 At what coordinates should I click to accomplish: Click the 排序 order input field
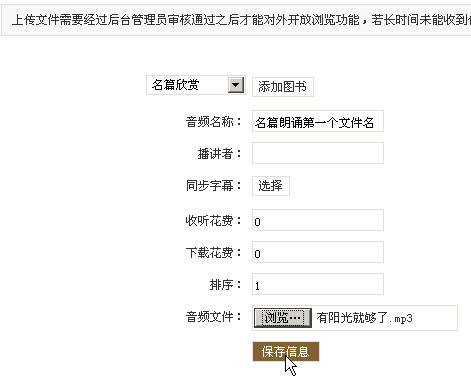point(318,284)
